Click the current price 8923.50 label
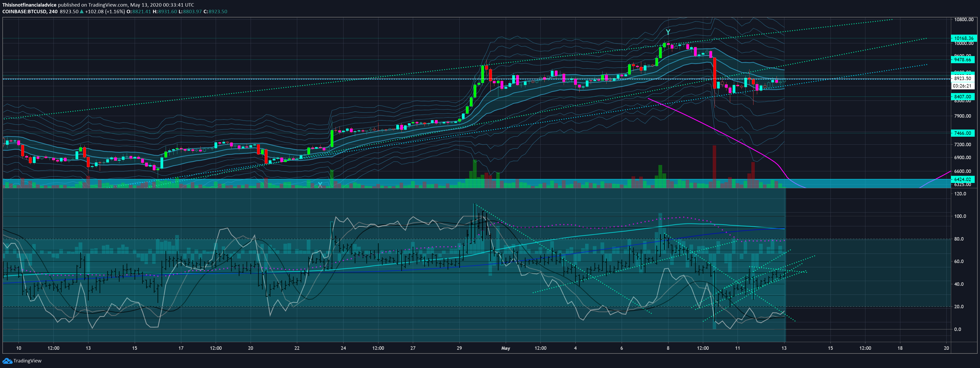980x368 pixels. tap(963, 78)
